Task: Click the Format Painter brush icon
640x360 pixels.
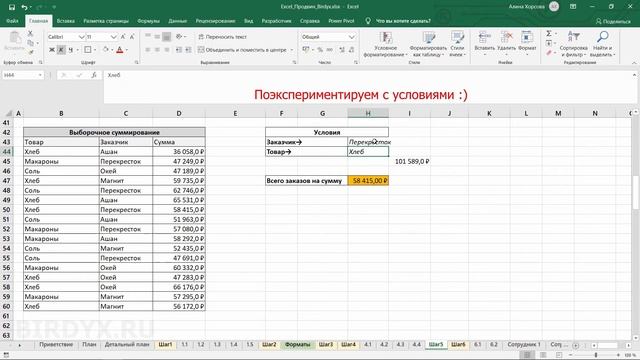Action: point(30,52)
